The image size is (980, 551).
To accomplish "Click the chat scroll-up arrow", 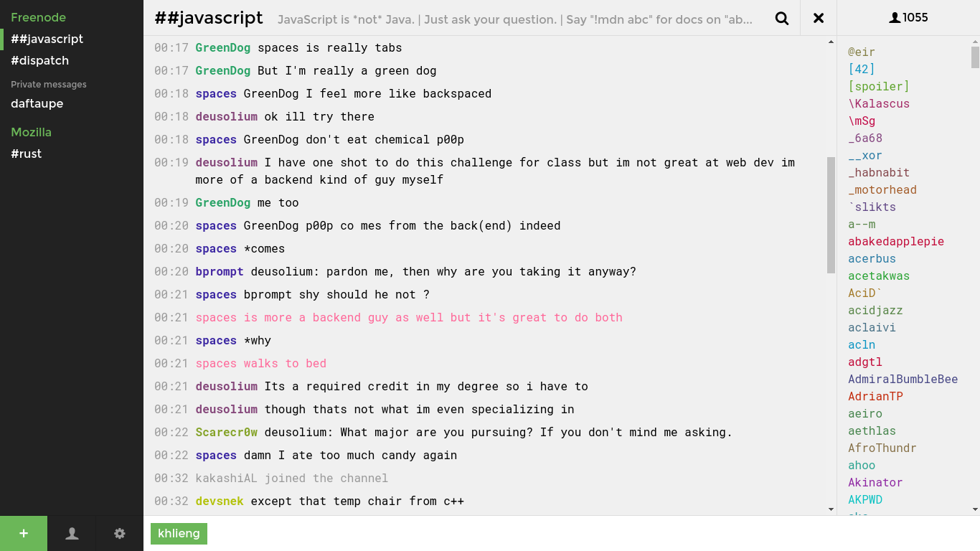I will point(831,42).
